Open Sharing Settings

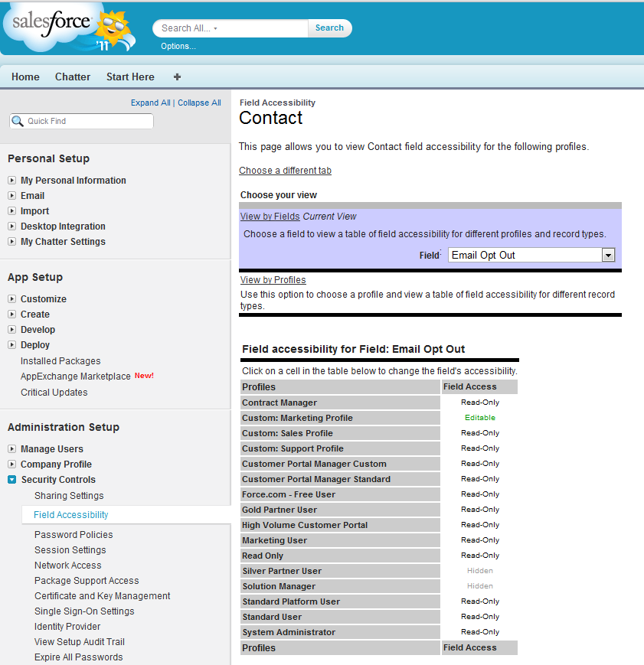[69, 496]
